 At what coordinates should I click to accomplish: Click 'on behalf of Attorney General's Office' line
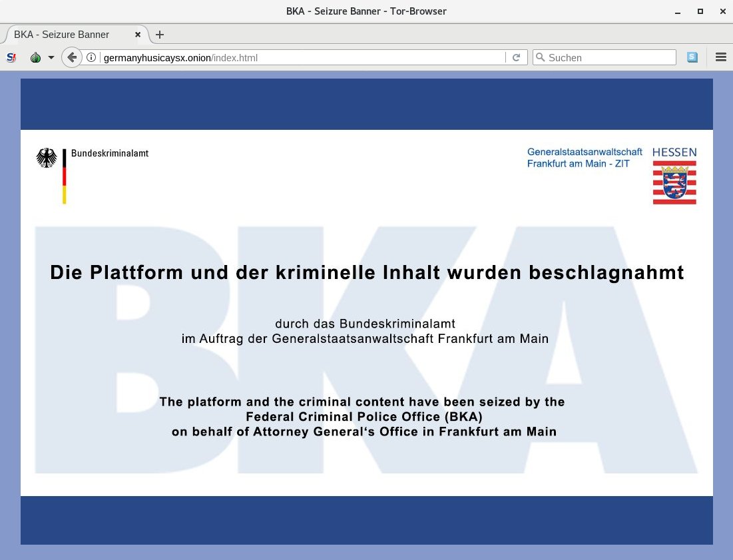click(x=364, y=431)
